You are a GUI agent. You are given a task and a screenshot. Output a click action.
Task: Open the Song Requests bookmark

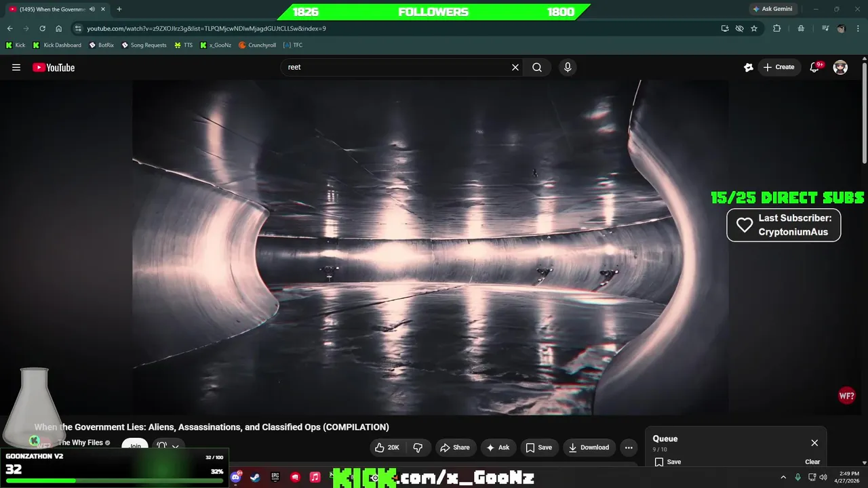144,45
